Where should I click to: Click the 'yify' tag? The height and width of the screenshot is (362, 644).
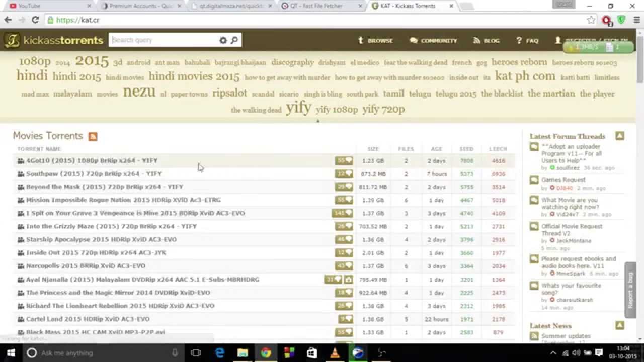[298, 108]
